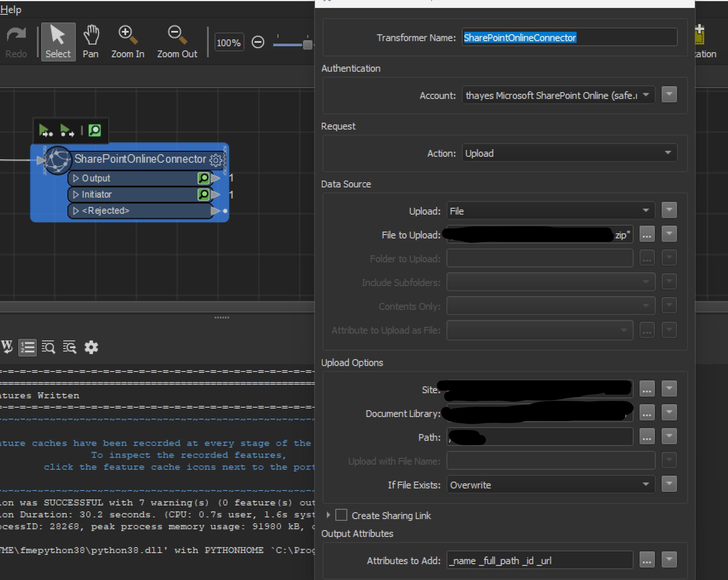The image size is (728, 580).
Task: Click the panel splitter handle dots
Action: 222,317
